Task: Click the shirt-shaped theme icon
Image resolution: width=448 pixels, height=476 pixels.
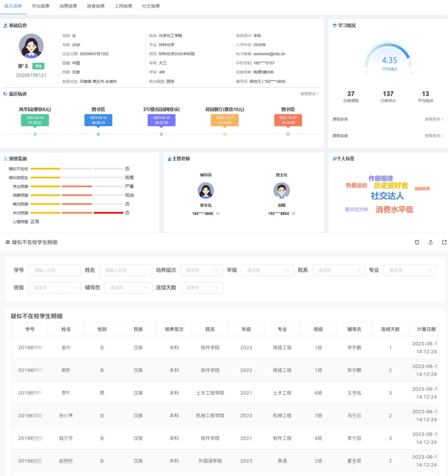Action: coord(417,242)
